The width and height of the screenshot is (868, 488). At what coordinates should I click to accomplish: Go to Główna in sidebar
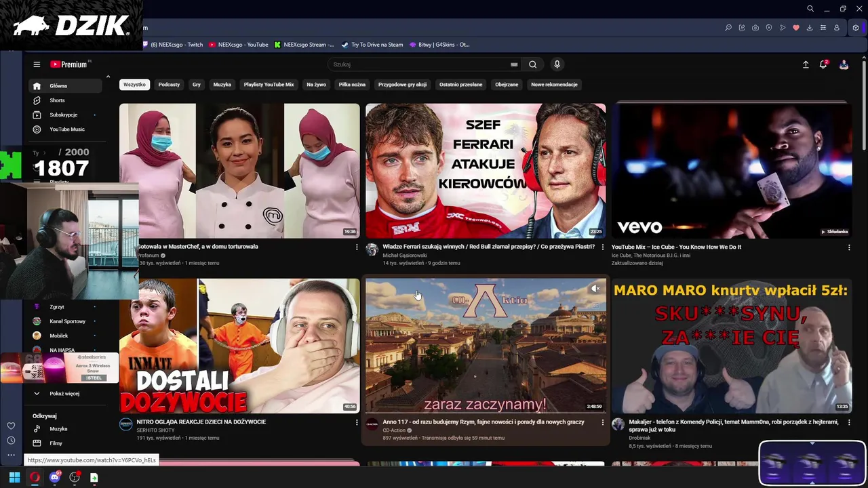66,86
